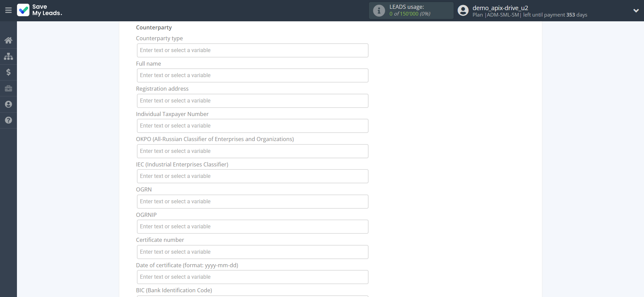Image resolution: width=644 pixels, height=297 pixels.
Task: Go to the Home dashboard icon
Action: coord(8,41)
